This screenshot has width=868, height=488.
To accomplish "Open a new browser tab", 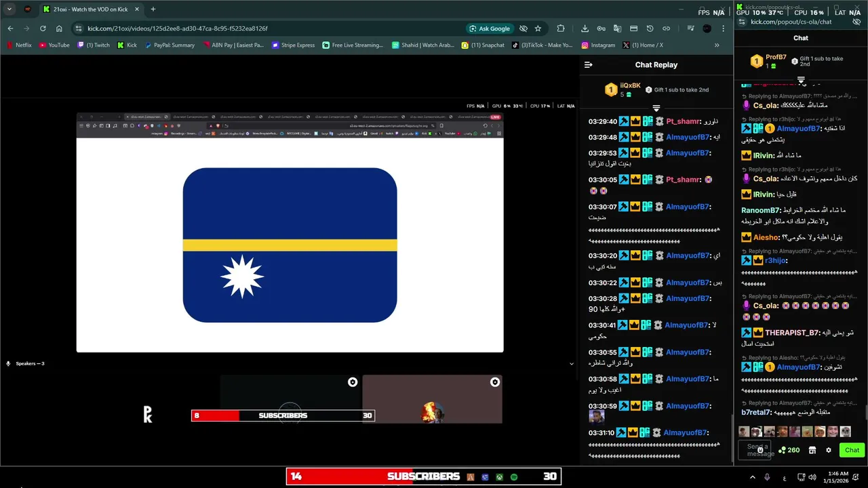I will pos(153,9).
